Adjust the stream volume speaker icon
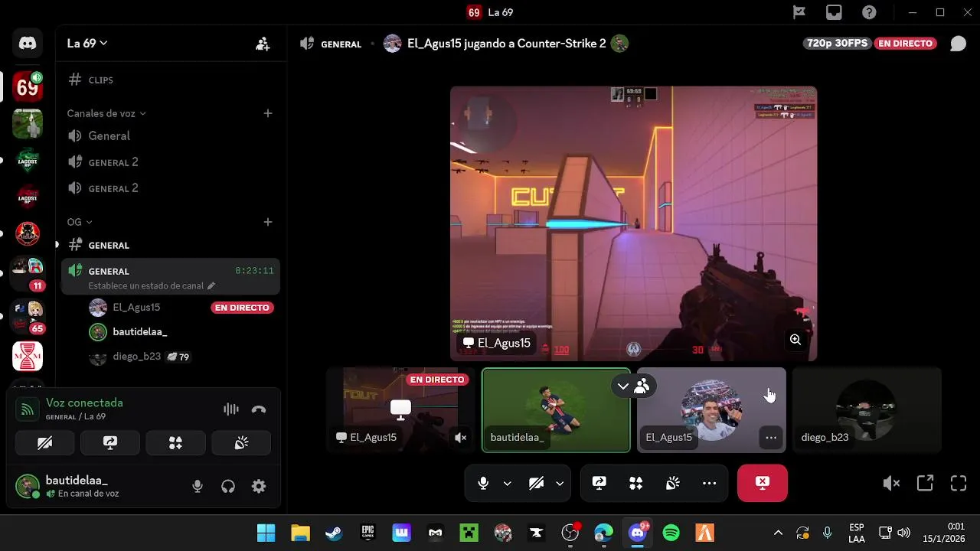This screenshot has height=551, width=980. tap(890, 483)
